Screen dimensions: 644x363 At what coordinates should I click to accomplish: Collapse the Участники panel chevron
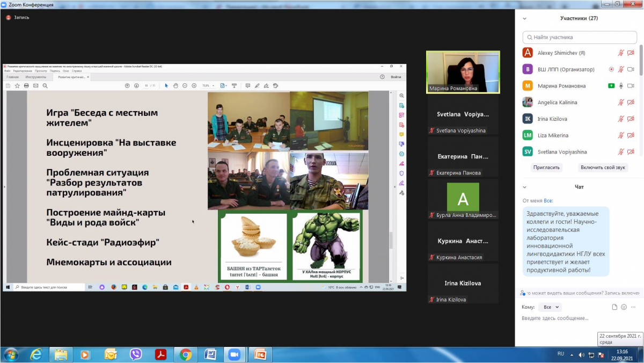point(524,18)
